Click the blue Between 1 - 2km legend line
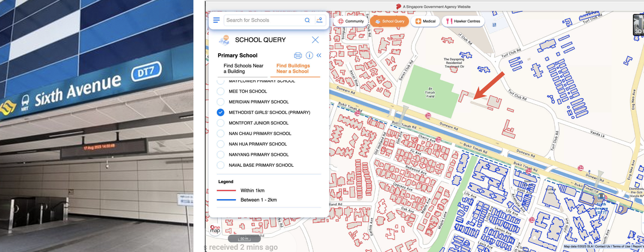Image resolution: width=644 pixels, height=252 pixels. pos(226,200)
